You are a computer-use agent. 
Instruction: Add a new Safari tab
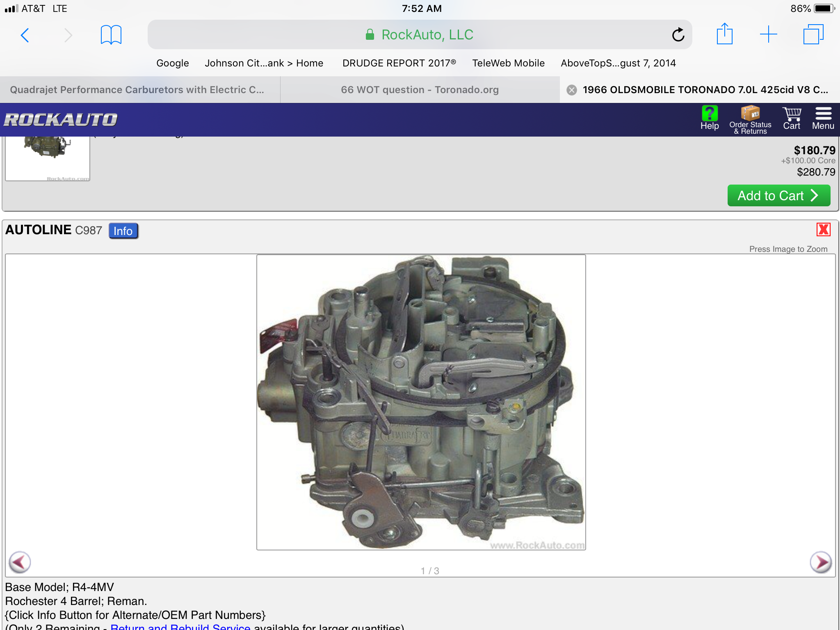(768, 34)
